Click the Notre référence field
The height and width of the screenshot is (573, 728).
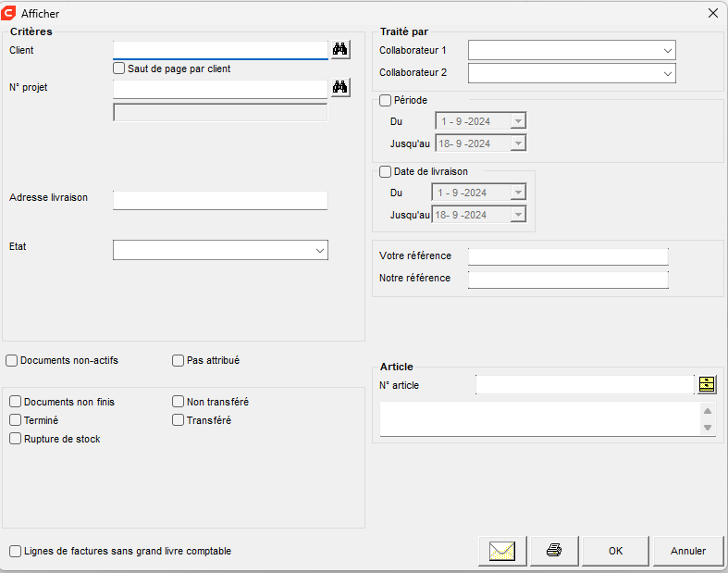pyautogui.click(x=568, y=280)
